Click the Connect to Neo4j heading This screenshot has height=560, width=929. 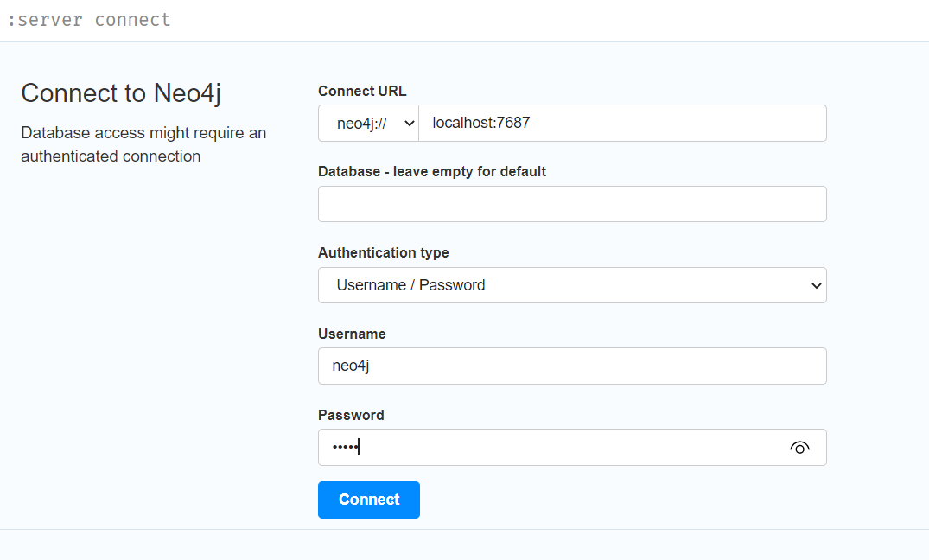121,93
